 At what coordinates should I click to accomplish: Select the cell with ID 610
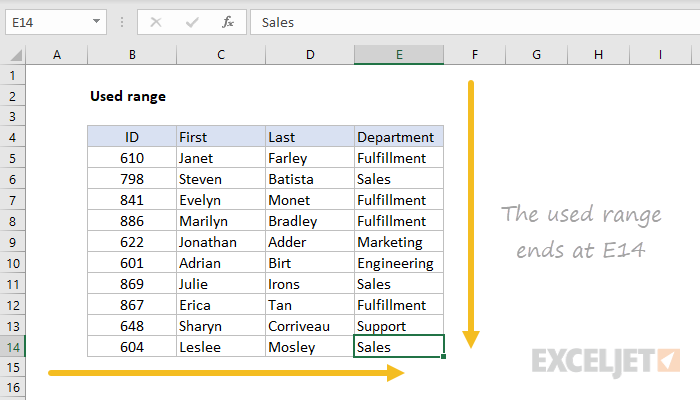[x=132, y=158]
